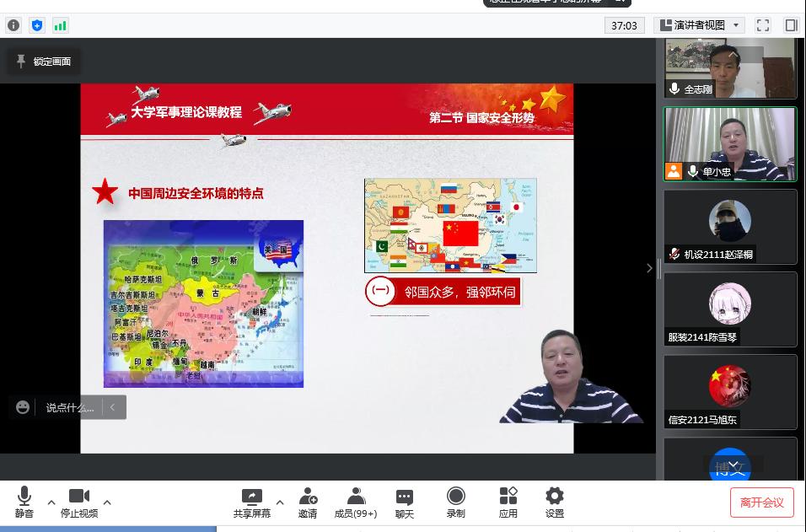Open Chat (聊天) panel
Image resolution: width=806 pixels, height=532 pixels.
click(405, 502)
